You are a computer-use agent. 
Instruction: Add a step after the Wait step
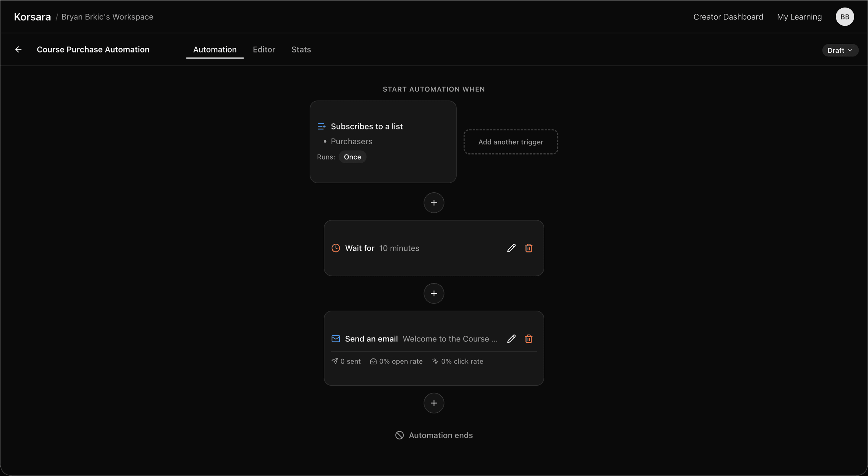(434, 294)
